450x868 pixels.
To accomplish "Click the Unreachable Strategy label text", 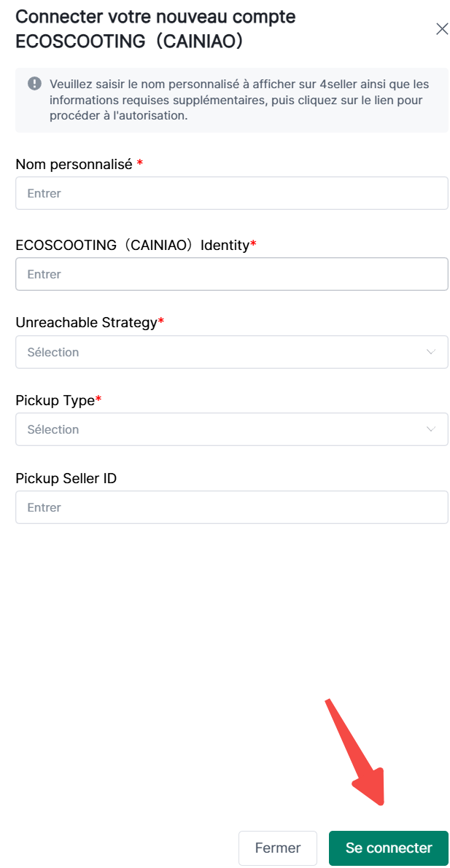I will click(86, 322).
